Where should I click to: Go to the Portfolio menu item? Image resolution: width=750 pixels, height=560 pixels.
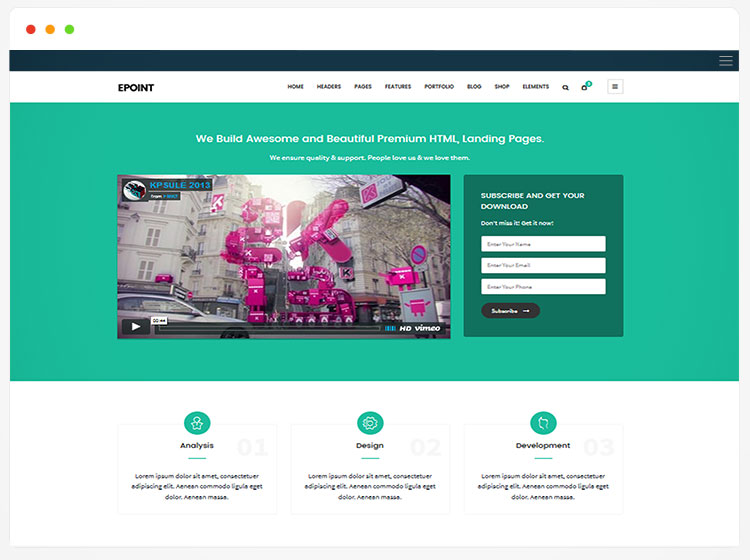[439, 87]
